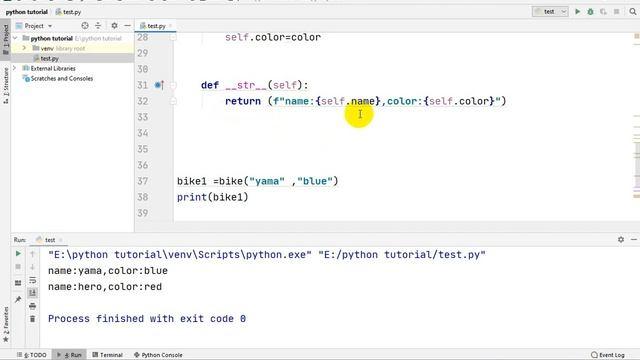
Task: Open the Python Console tool window
Action: click(x=158, y=355)
